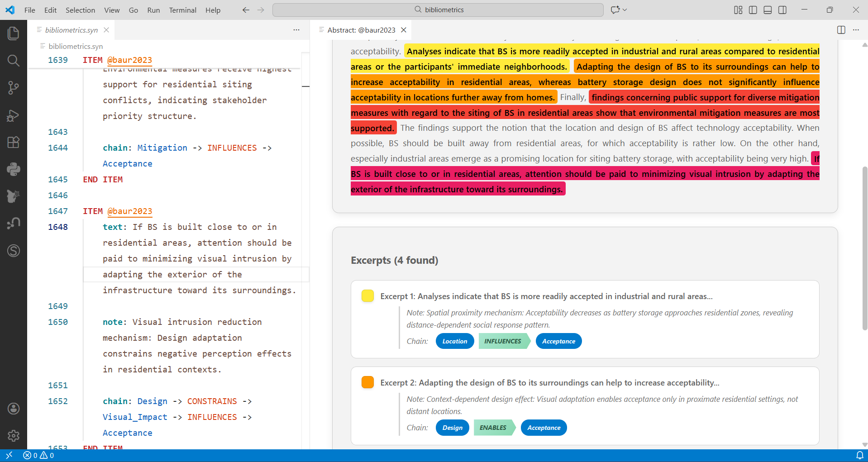Toggle the bottom panel layout button
This screenshot has width=868, height=462.
(768, 10)
